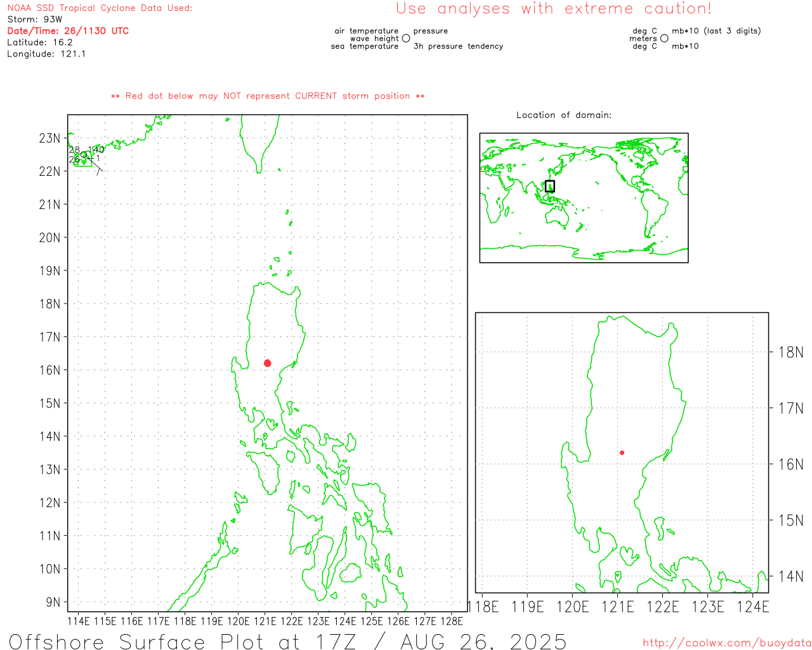Click 119E label on the zoomed inset map
Screen dimensions: 812x650
pos(528,607)
